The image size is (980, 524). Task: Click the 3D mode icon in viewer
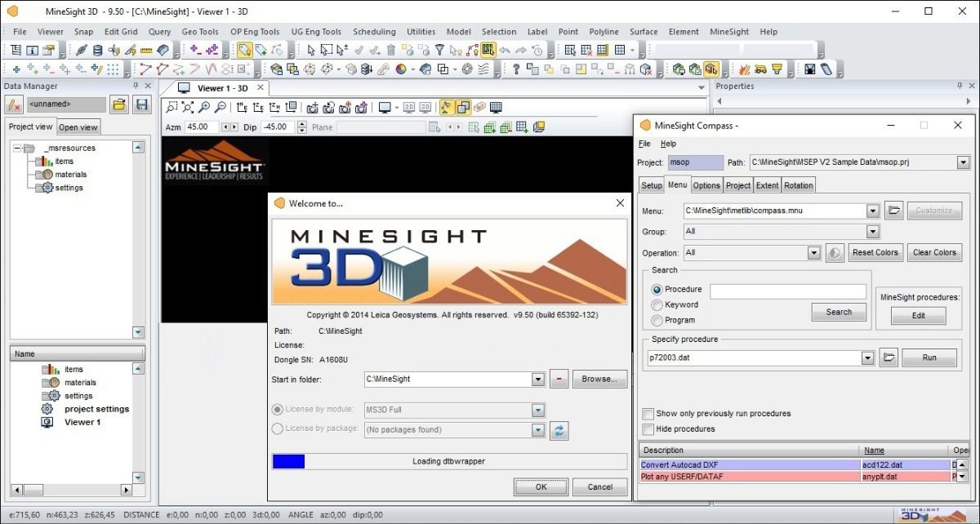pos(426,107)
